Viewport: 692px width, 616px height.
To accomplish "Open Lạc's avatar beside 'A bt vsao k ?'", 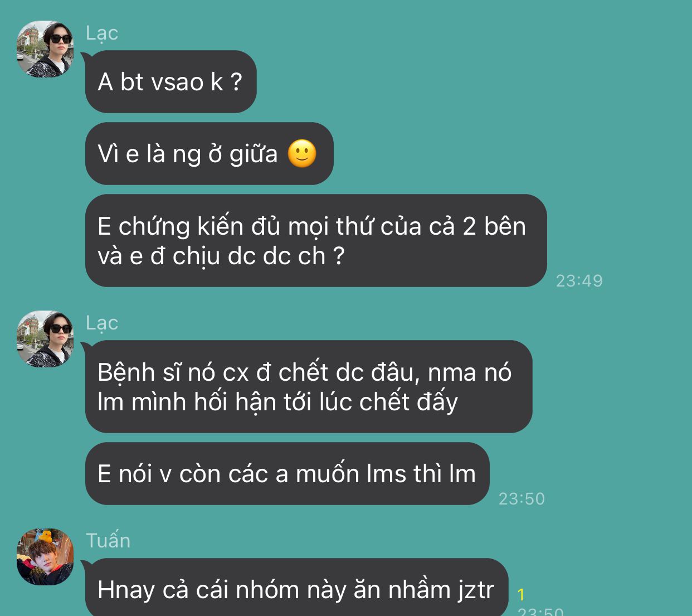I will pos(45,49).
